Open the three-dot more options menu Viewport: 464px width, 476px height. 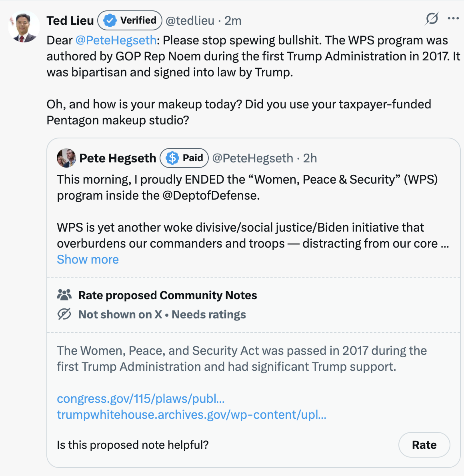[453, 18]
